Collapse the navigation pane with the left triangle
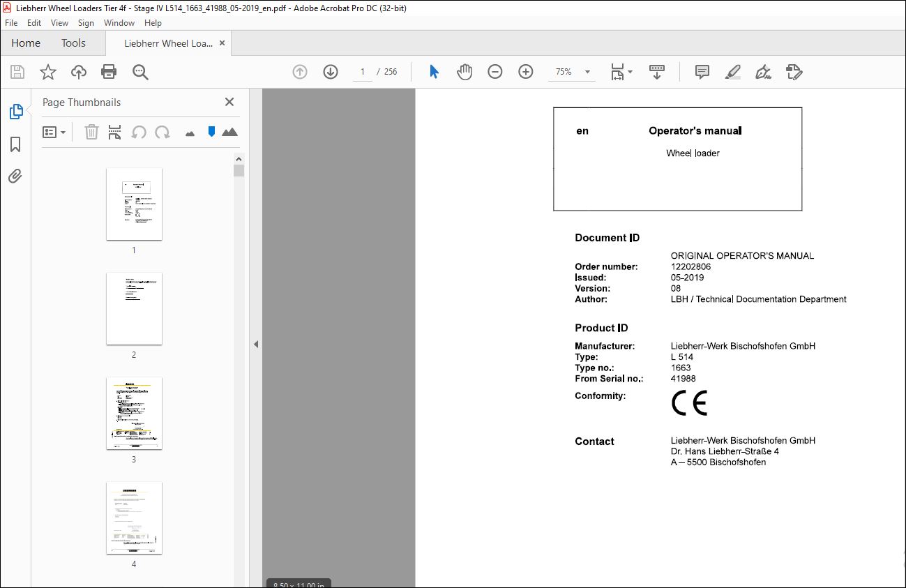 pos(256,344)
